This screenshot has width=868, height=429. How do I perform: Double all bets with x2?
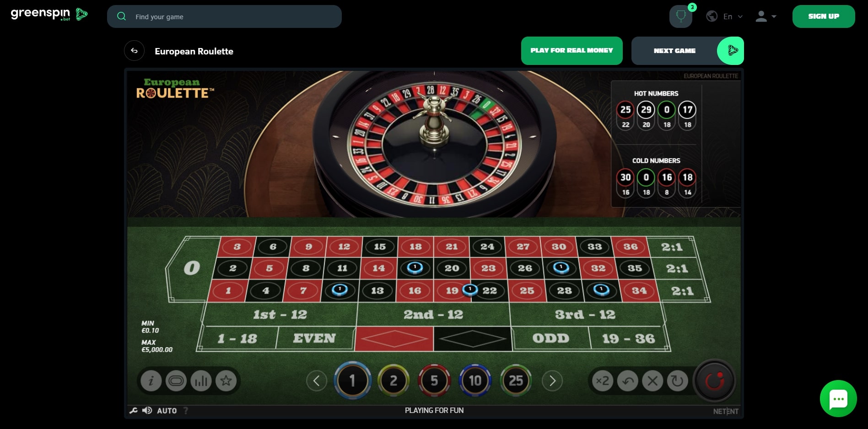[x=603, y=381]
